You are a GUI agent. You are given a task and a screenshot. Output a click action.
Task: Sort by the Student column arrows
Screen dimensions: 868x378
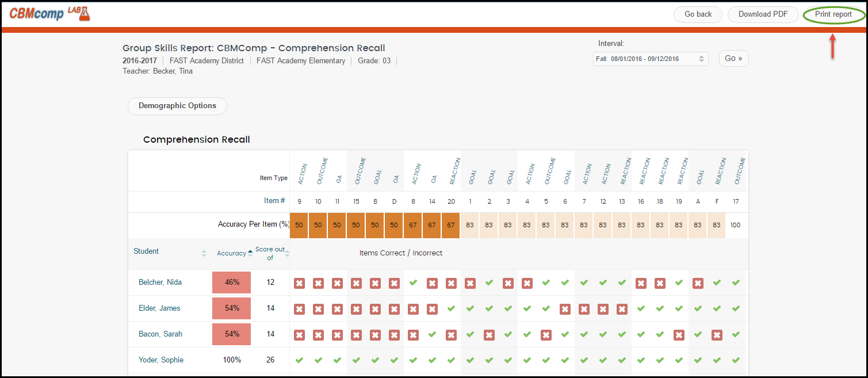pyautogui.click(x=204, y=254)
